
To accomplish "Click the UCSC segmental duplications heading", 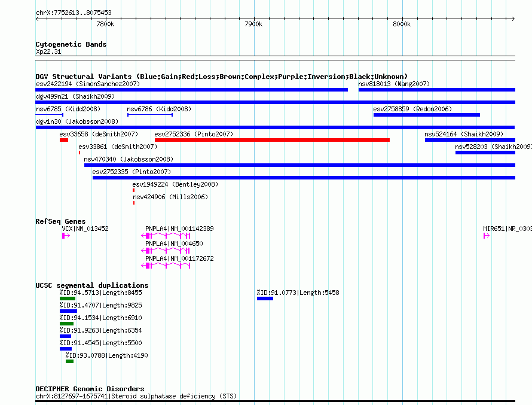I will pos(92,285).
